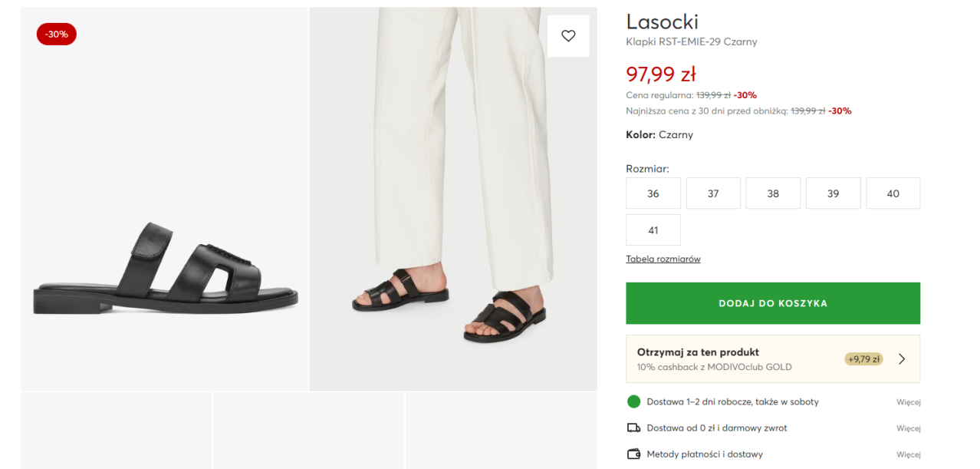Choose size 40 option
The image size is (980, 469).
click(893, 193)
